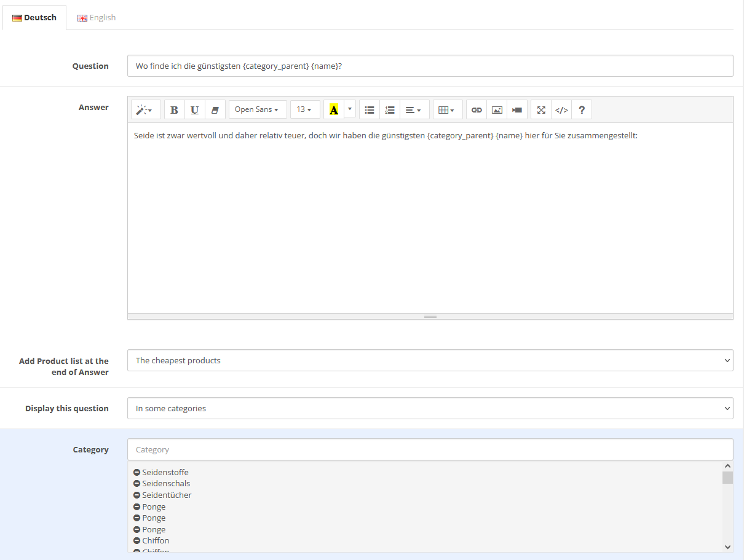Image resolution: width=744 pixels, height=560 pixels.
Task: Switch to the English language tab
Action: point(97,18)
